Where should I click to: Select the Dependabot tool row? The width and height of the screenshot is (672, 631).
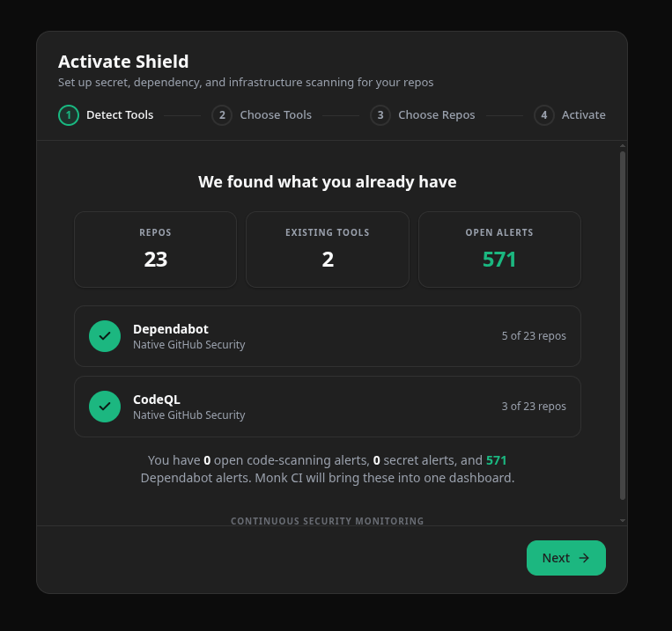click(328, 336)
